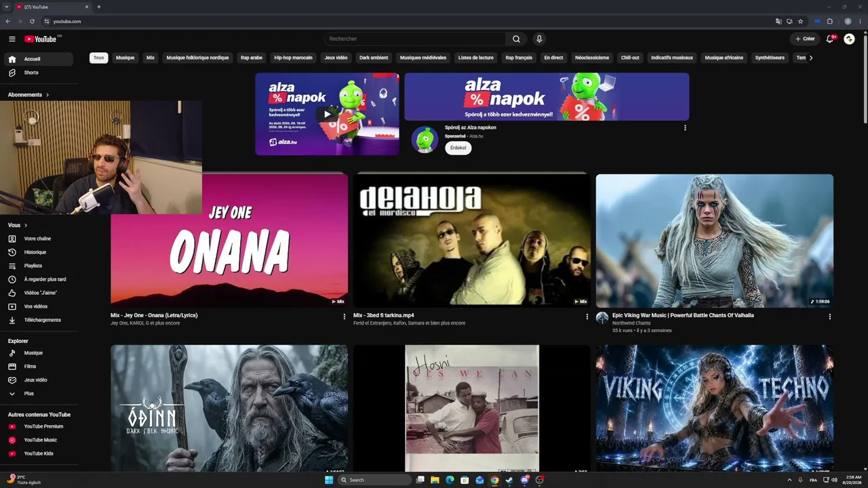868x488 pixels.
Task: Open YouTube Music link
Action: click(x=37, y=440)
